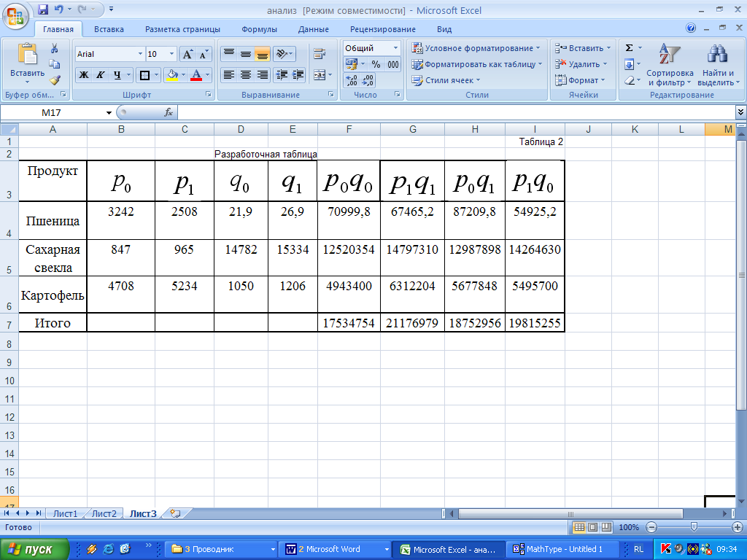The width and height of the screenshot is (747, 560).
Task: Decrease decimal places
Action: pyautogui.click(x=368, y=80)
